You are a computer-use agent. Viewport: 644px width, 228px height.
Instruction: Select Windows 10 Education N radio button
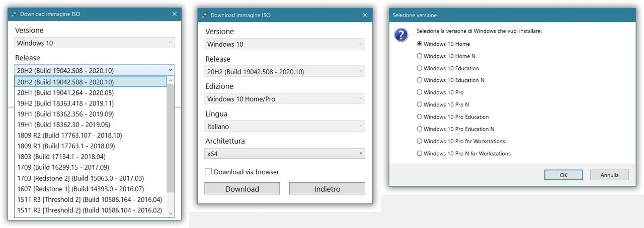pos(420,80)
